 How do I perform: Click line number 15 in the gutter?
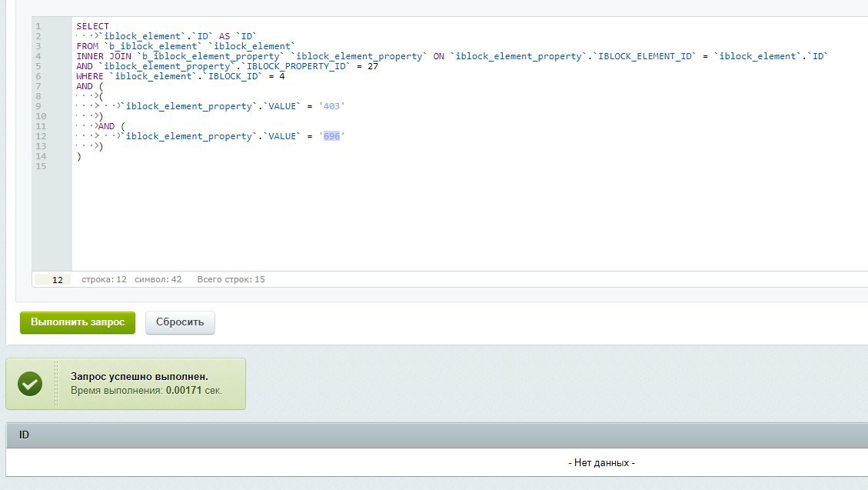tap(41, 166)
